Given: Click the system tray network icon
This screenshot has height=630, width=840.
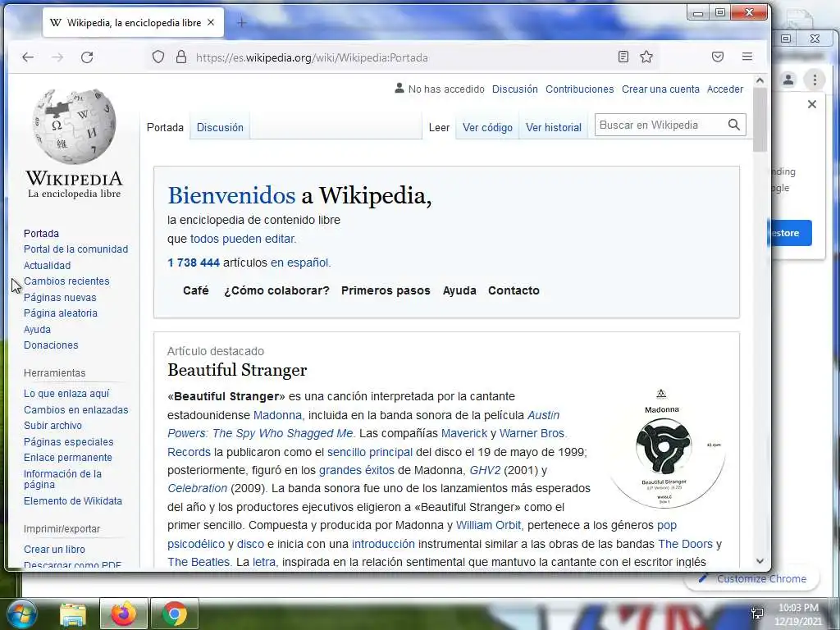Looking at the screenshot, I should coord(757,614).
